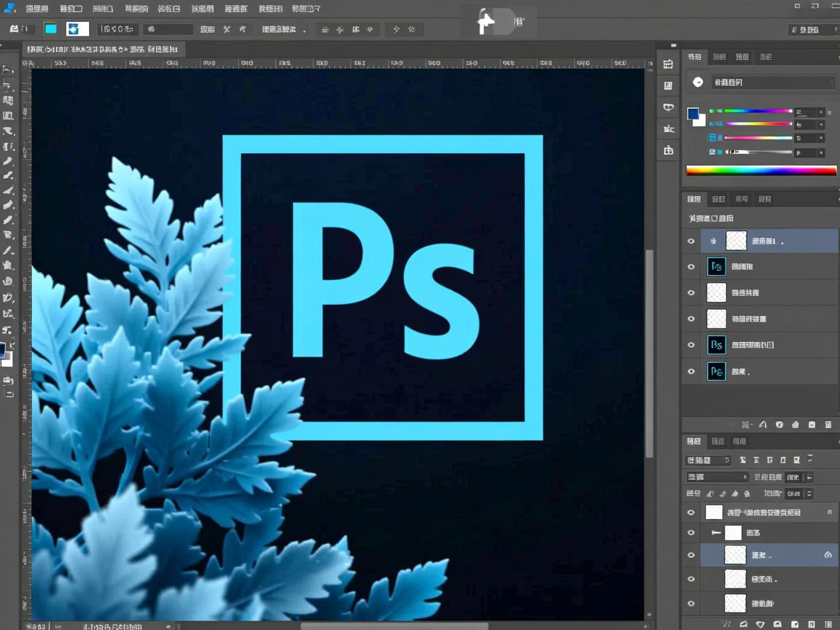840x630 pixels.
Task: Click the blue app logo in the top-left corner
Action: point(9,8)
